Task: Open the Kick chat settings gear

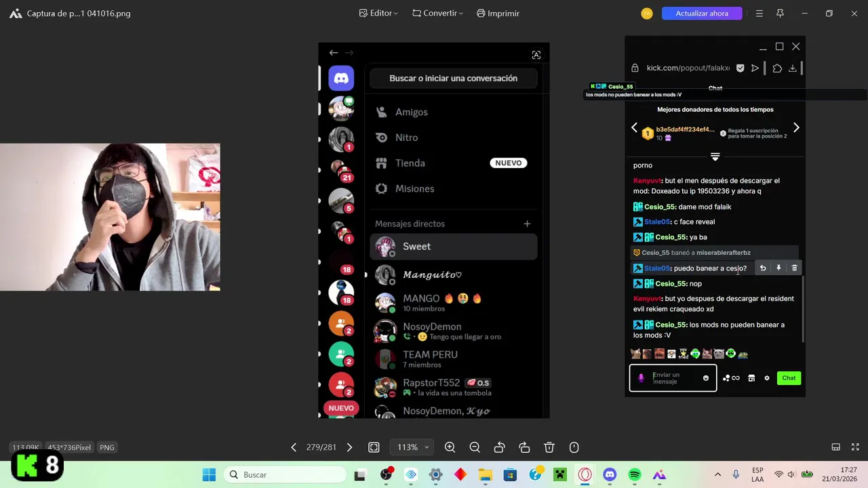Action: 767,378
